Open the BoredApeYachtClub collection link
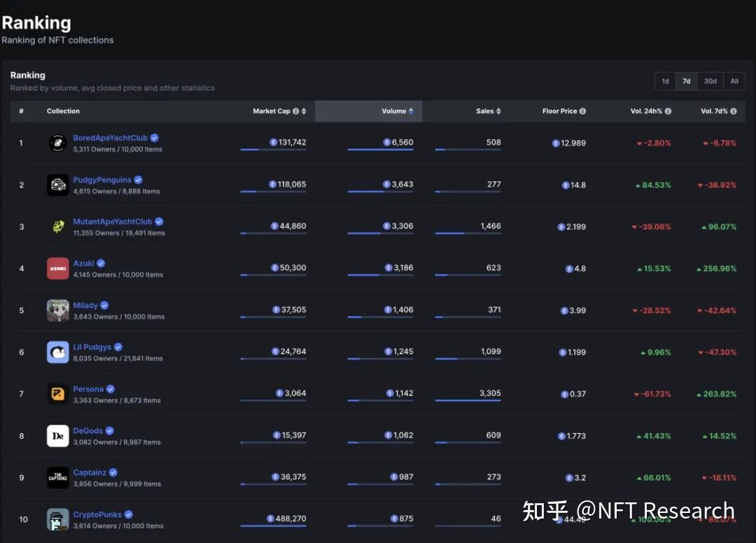 111,138
